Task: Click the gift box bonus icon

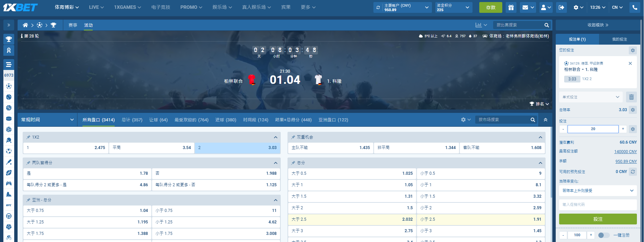Action: point(511,7)
